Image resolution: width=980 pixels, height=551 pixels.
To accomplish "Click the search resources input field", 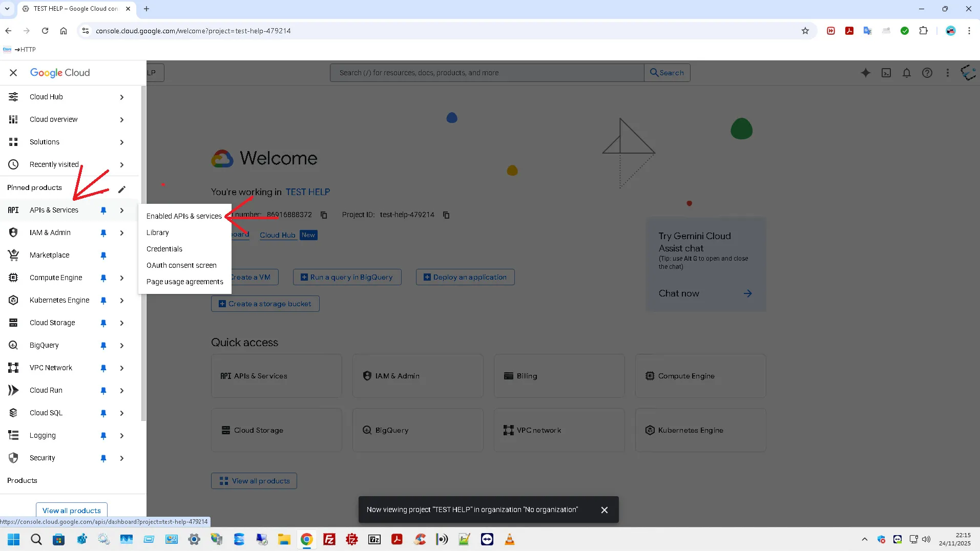I will [487, 73].
